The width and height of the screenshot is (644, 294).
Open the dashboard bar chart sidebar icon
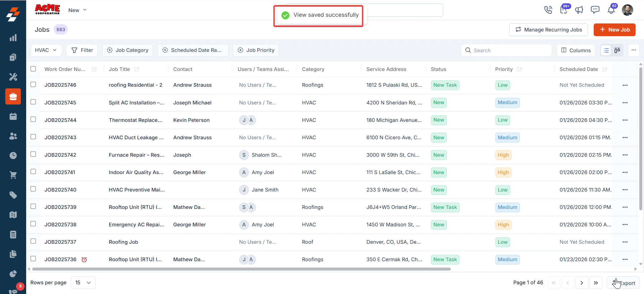point(13,38)
